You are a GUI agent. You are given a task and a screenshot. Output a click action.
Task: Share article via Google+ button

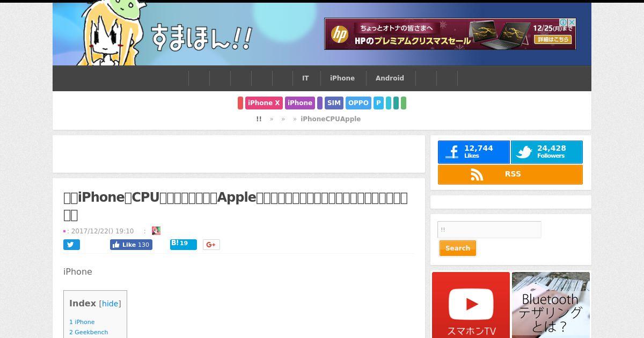(211, 245)
